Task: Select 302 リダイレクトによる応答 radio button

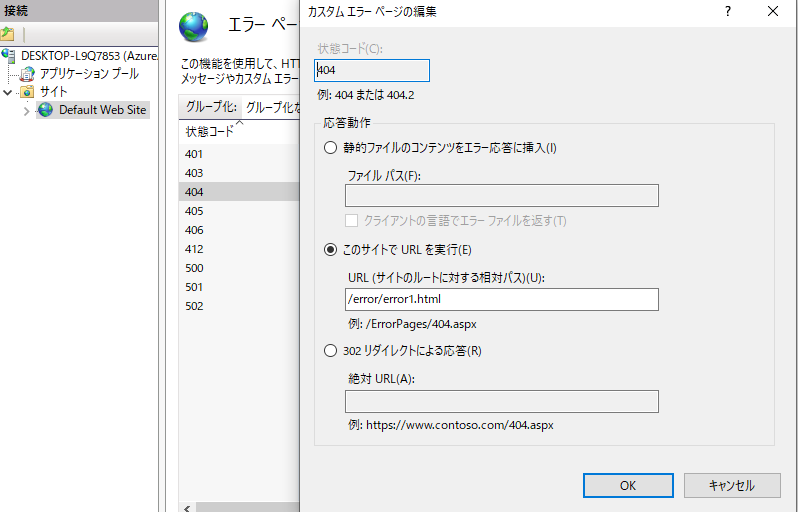Action: tap(330, 351)
